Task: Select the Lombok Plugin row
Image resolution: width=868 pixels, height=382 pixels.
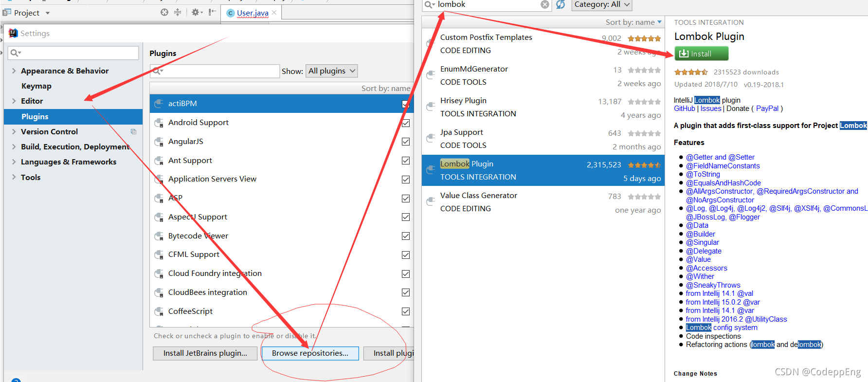Action: (543, 170)
